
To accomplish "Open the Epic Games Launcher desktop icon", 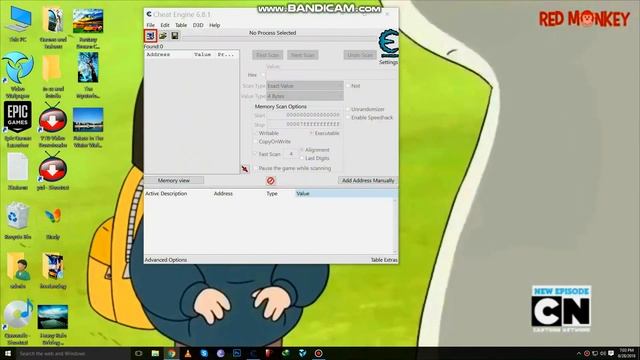I will point(18,124).
